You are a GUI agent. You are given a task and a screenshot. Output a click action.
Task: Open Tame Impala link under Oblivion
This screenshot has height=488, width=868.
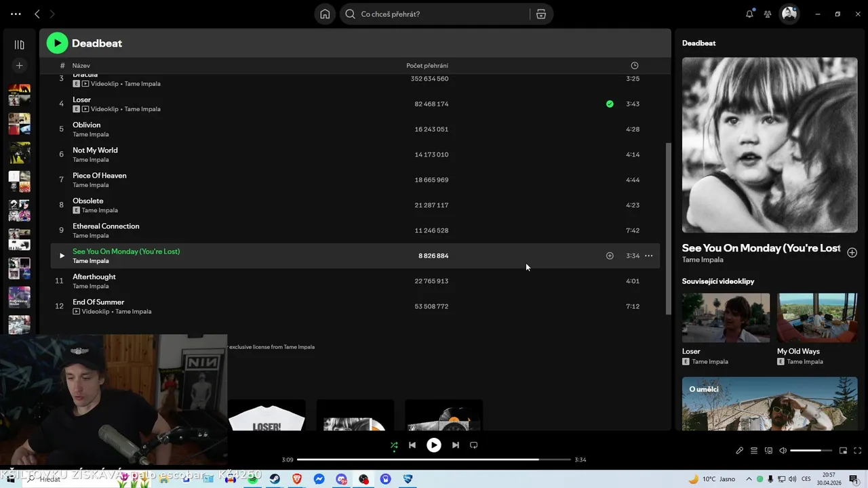91,134
